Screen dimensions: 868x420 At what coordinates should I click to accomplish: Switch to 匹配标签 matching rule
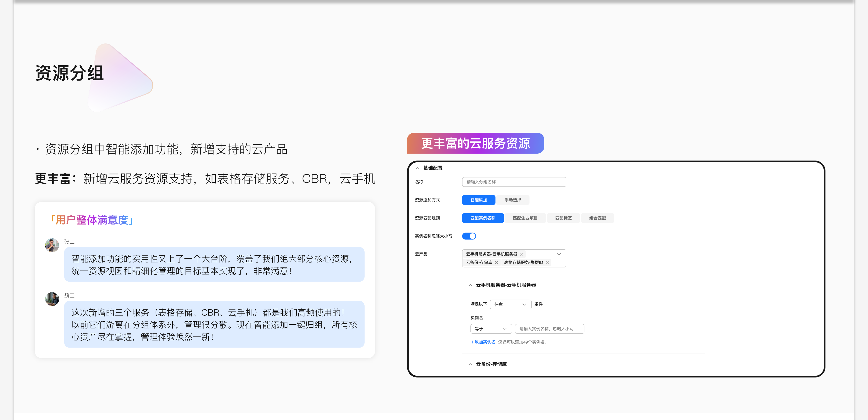point(563,218)
